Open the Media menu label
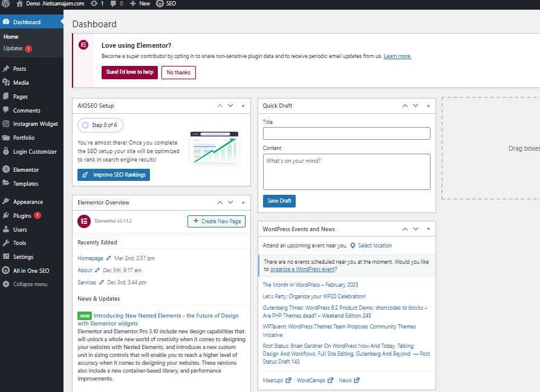Viewport: 540px width, 392px height. [x=21, y=83]
